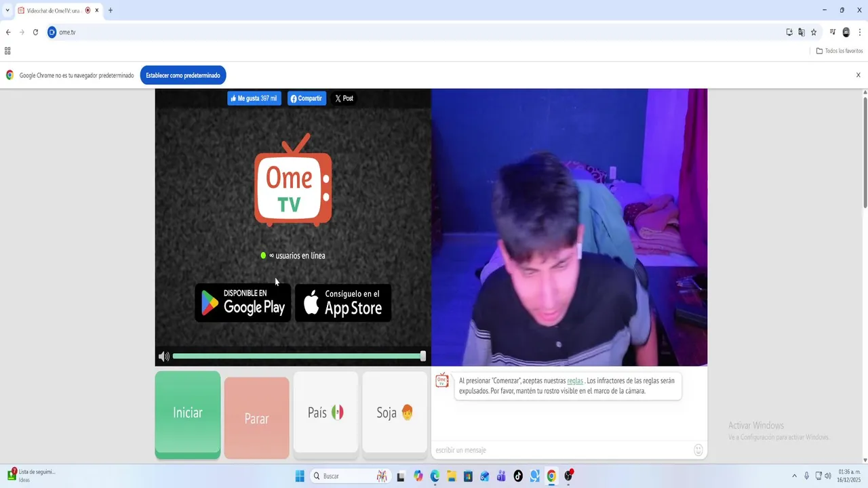Open the watchlist widget in taskbar corner
868x488 pixels.
coord(32,475)
